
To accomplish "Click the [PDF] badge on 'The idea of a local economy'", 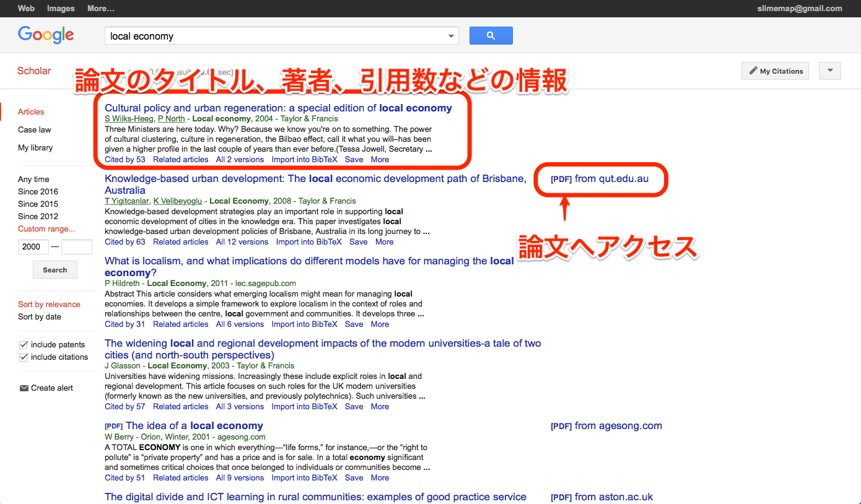I will pyautogui.click(x=113, y=425).
